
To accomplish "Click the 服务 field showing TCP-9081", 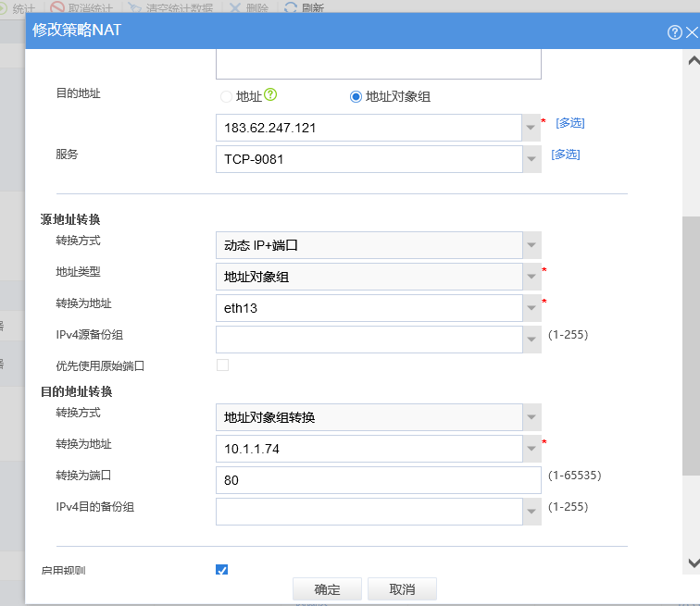I will tap(369, 159).
